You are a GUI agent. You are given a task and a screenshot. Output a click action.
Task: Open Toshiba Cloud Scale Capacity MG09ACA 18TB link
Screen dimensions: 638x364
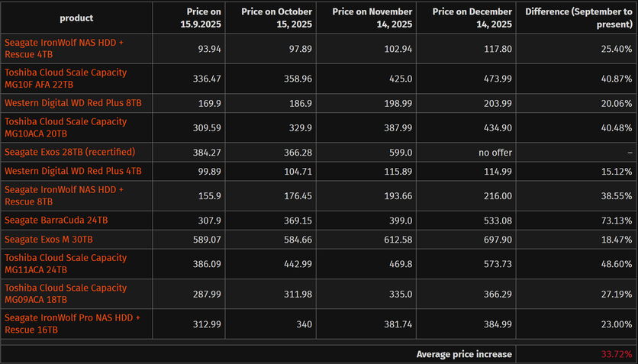pos(66,294)
